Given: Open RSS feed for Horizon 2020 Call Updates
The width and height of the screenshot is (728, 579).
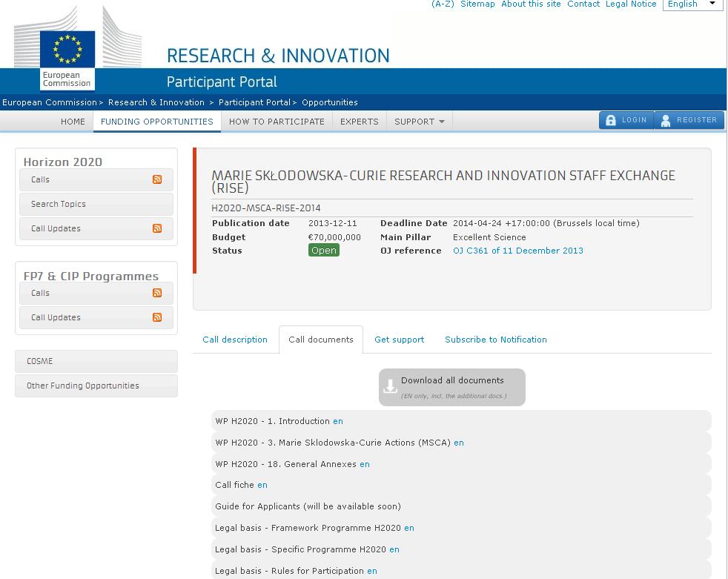Looking at the screenshot, I should click(157, 228).
